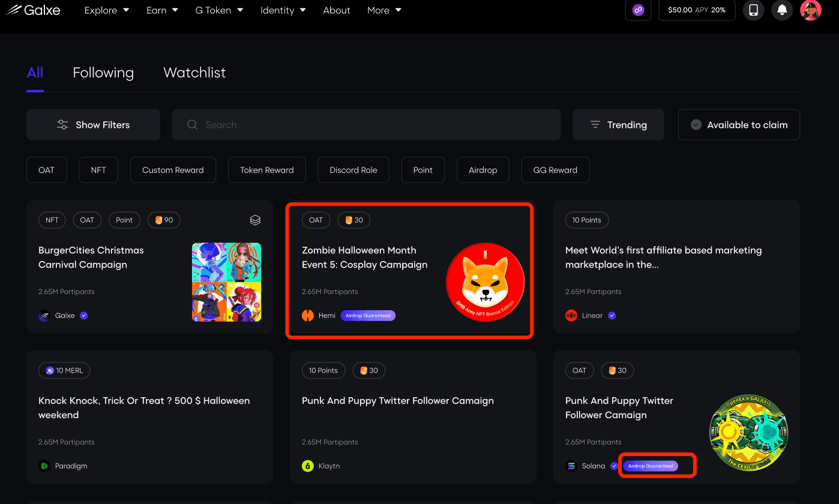
Task: Toggle the Discord Role filter chip
Action: 353,170
